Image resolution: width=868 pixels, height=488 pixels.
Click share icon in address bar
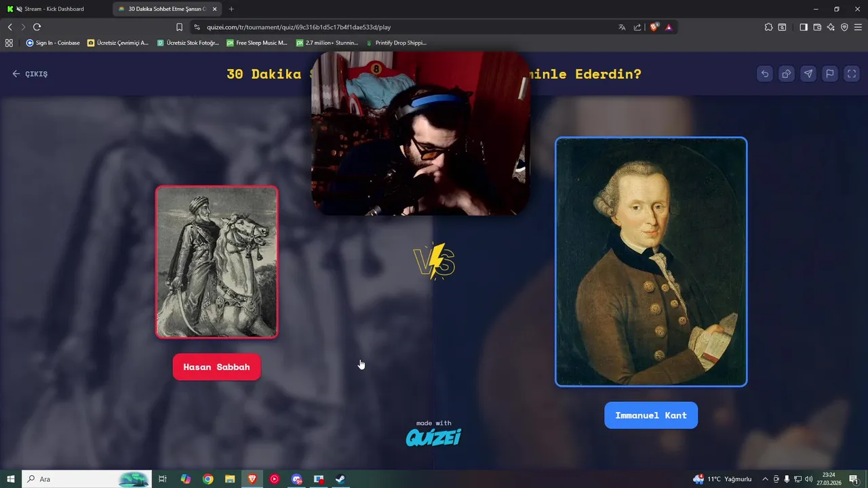point(637,27)
